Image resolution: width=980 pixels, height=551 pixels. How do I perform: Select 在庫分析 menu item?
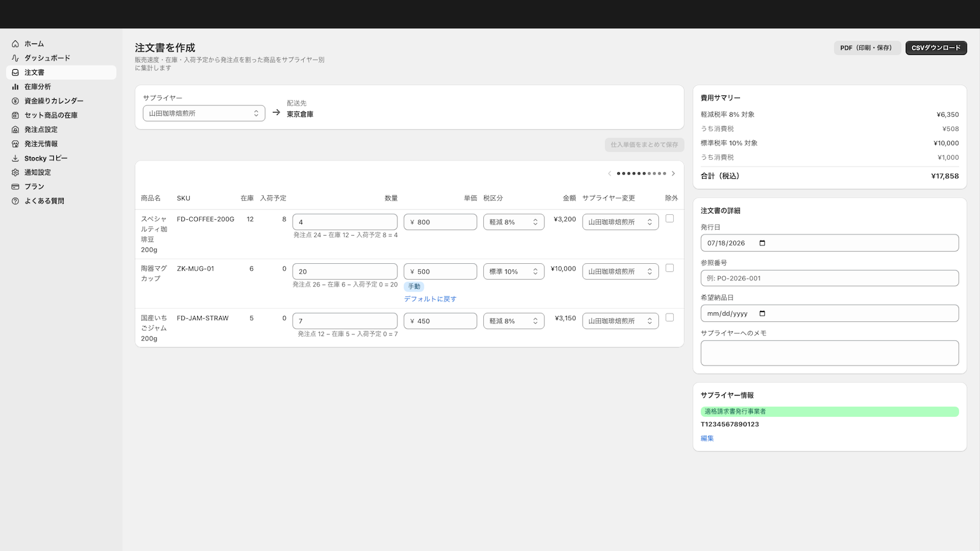click(x=61, y=87)
